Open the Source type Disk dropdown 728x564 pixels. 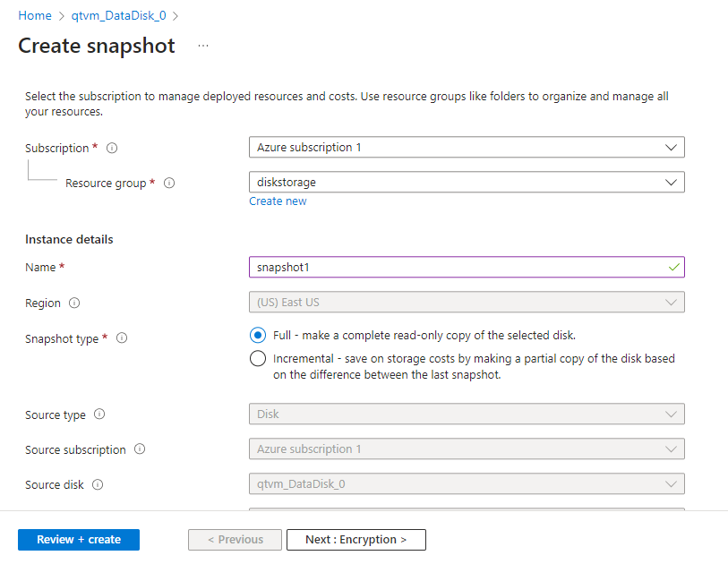click(x=467, y=414)
